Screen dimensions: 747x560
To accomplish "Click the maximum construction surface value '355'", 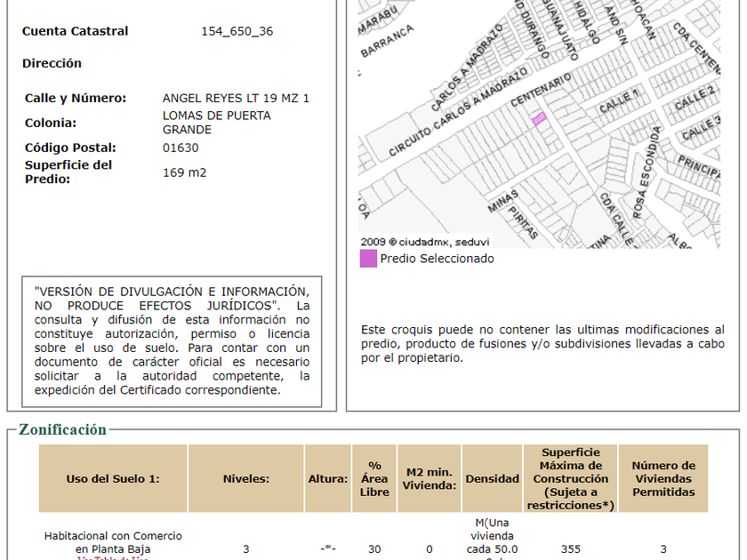I will coord(570,549).
